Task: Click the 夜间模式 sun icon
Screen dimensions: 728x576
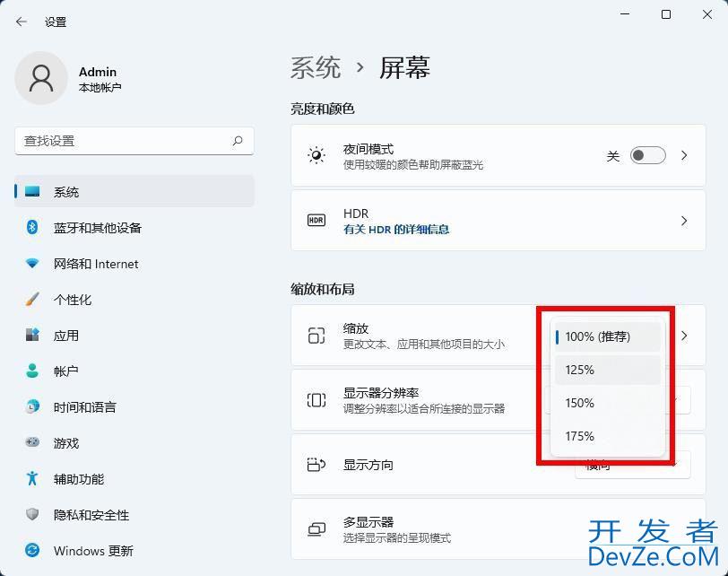Action: point(316,155)
